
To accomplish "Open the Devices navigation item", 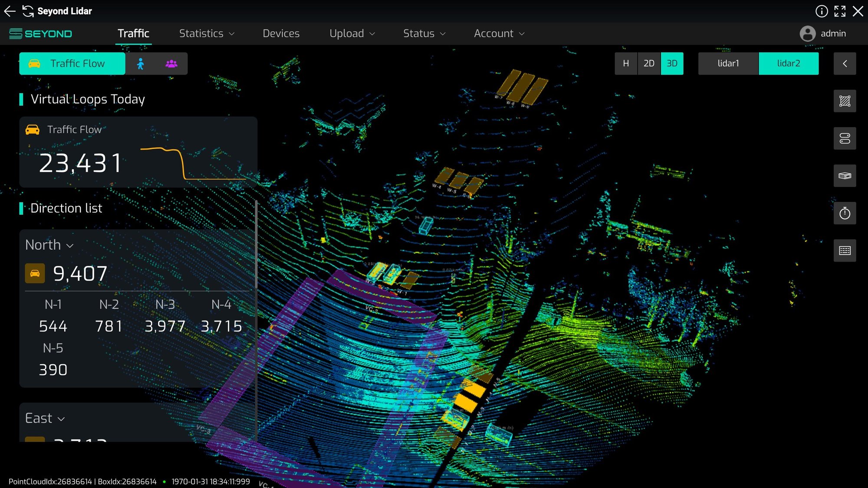I will pos(281,33).
